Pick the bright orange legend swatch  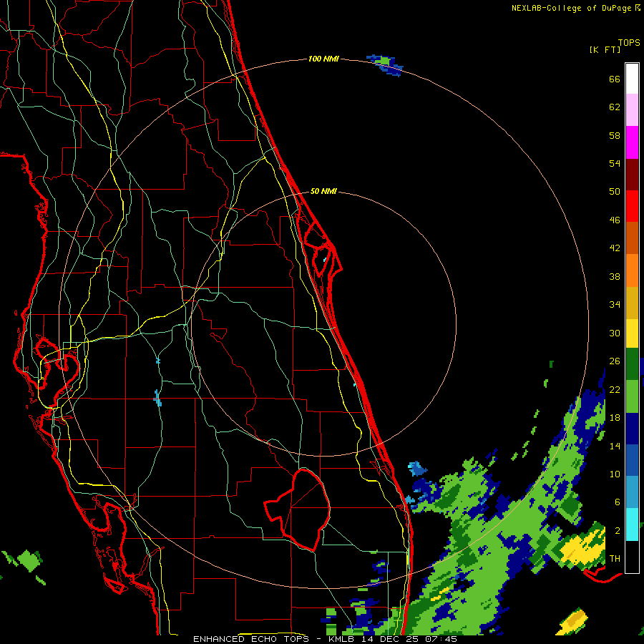coord(632,270)
